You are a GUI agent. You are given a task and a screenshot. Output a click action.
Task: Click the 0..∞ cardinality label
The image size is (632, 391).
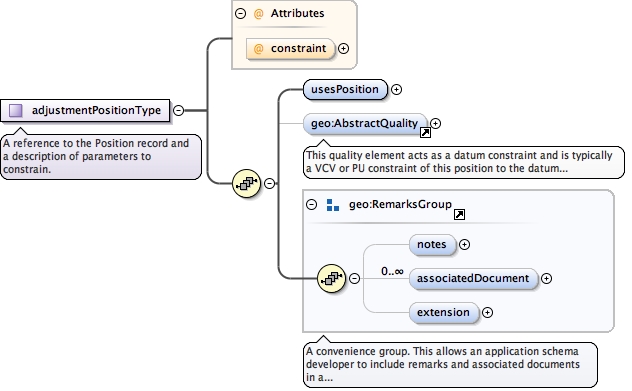click(392, 271)
